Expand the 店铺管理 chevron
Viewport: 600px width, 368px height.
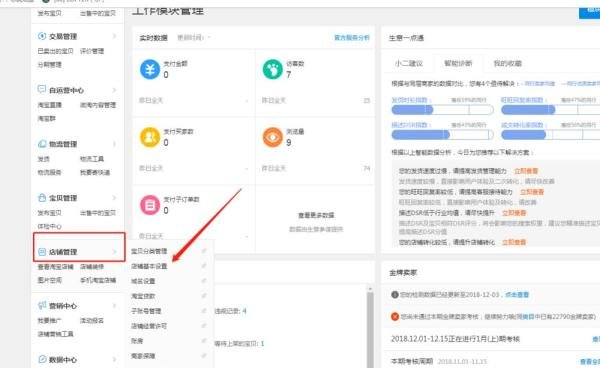point(114,252)
